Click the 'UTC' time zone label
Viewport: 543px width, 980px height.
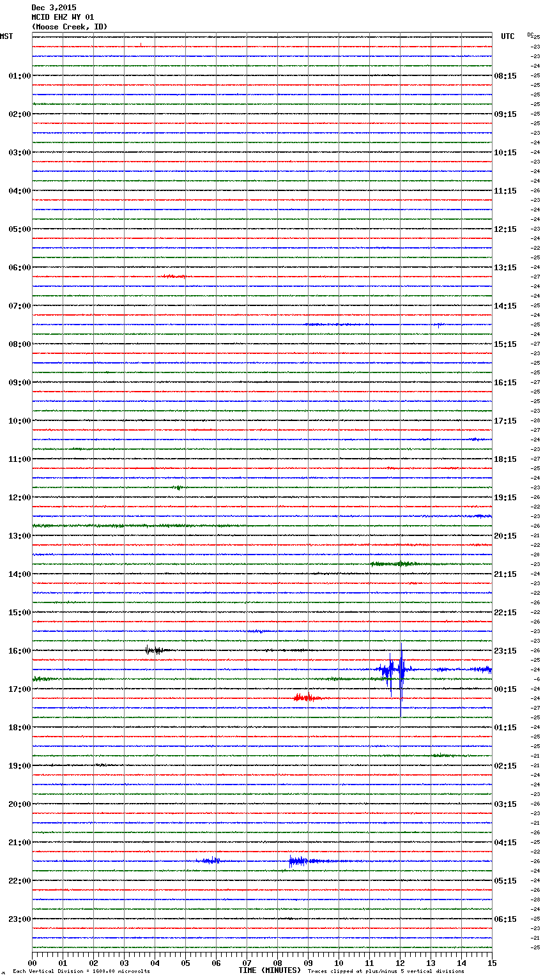coord(508,36)
